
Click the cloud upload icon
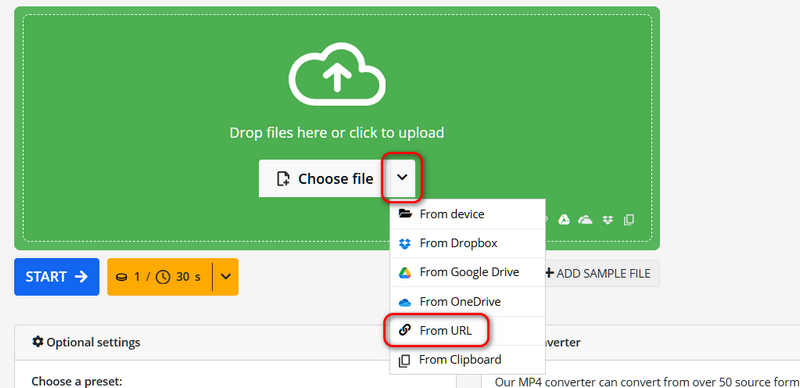337,75
